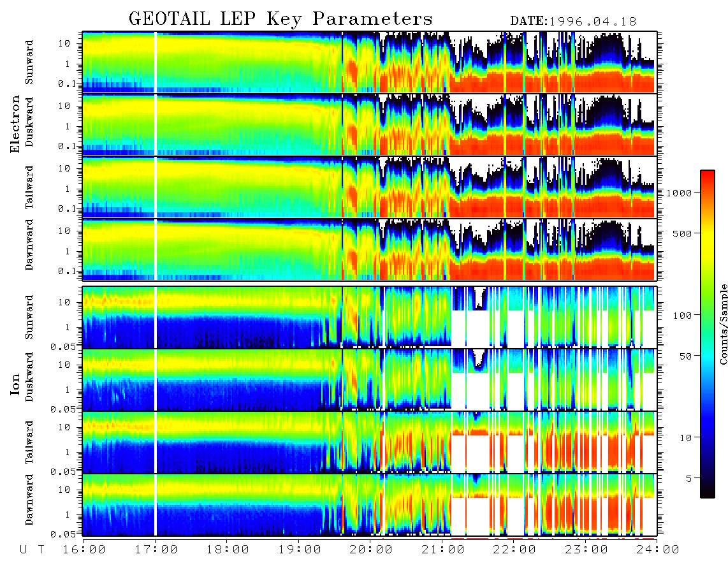This screenshot has width=728, height=561.
Task: Pick the Ion Sunward panel label
Action: [29, 317]
